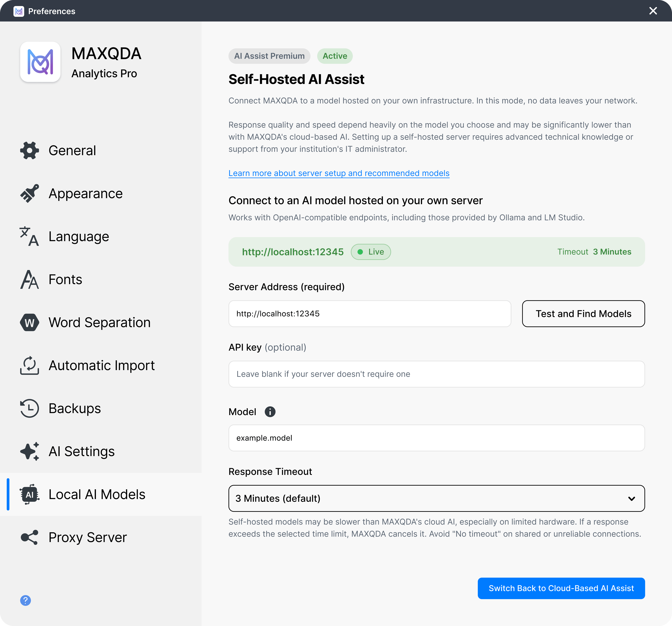Click the Timeout 3 Minutes status text

pos(594,252)
